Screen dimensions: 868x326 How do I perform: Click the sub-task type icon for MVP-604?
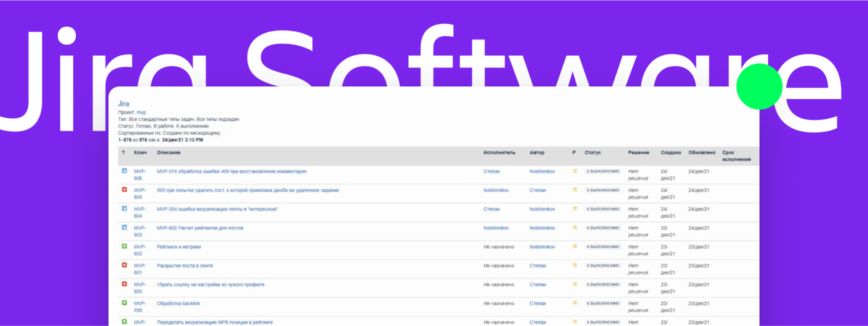(x=124, y=209)
